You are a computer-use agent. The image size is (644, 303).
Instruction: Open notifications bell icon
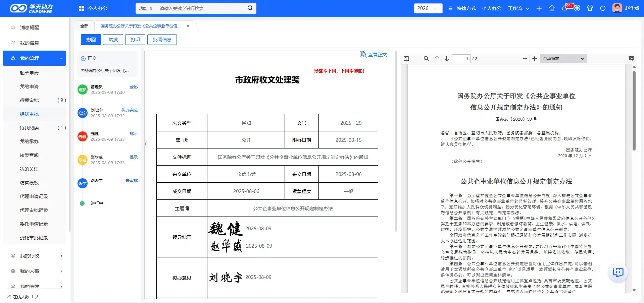tap(564, 8)
